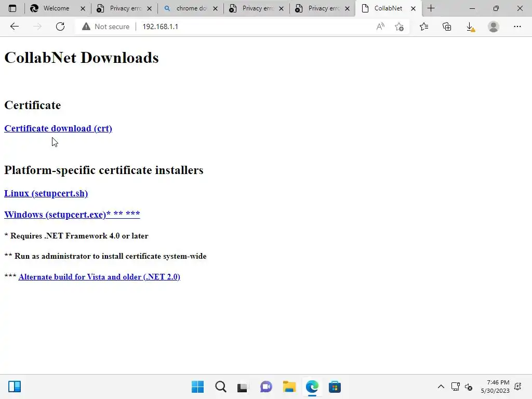Click the Not secure label text
Screen dimensions: 532x399
(x=112, y=26)
